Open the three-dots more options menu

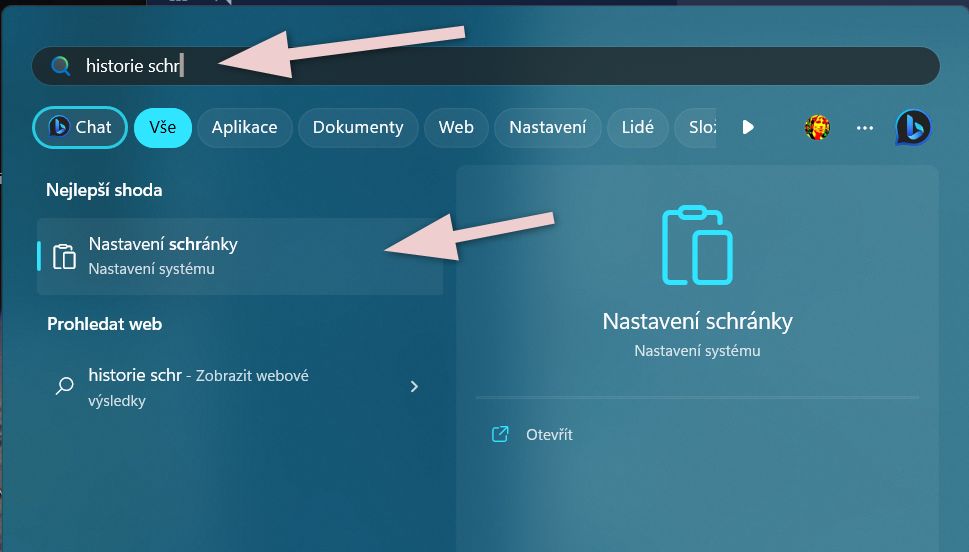(x=865, y=128)
